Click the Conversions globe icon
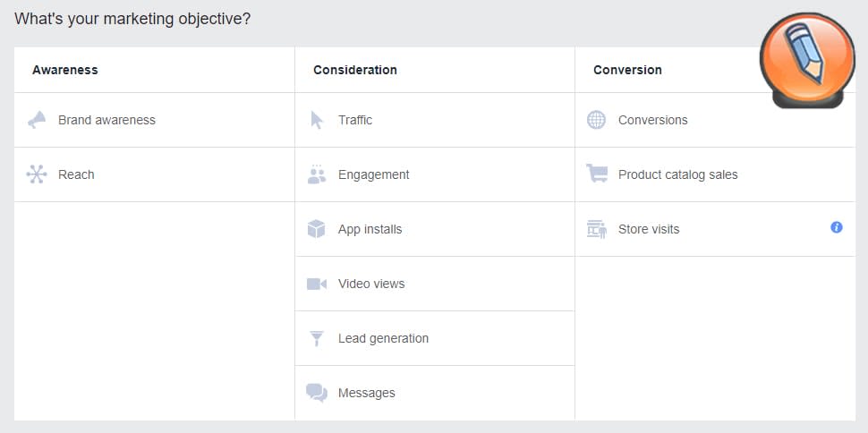 click(597, 120)
